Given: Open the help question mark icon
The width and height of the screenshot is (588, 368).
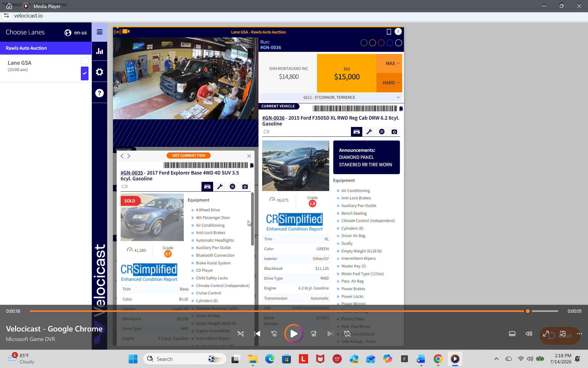Looking at the screenshot, I should [100, 93].
